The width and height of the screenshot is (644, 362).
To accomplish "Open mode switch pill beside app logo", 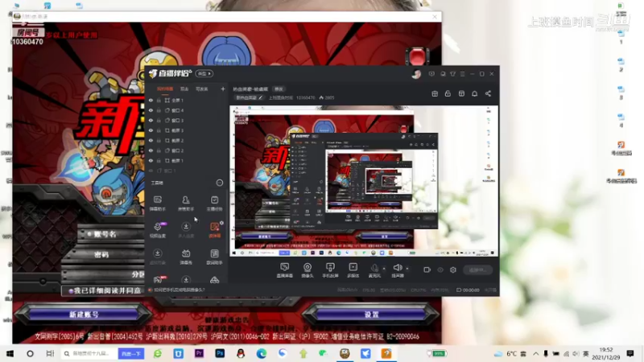I will (x=204, y=73).
